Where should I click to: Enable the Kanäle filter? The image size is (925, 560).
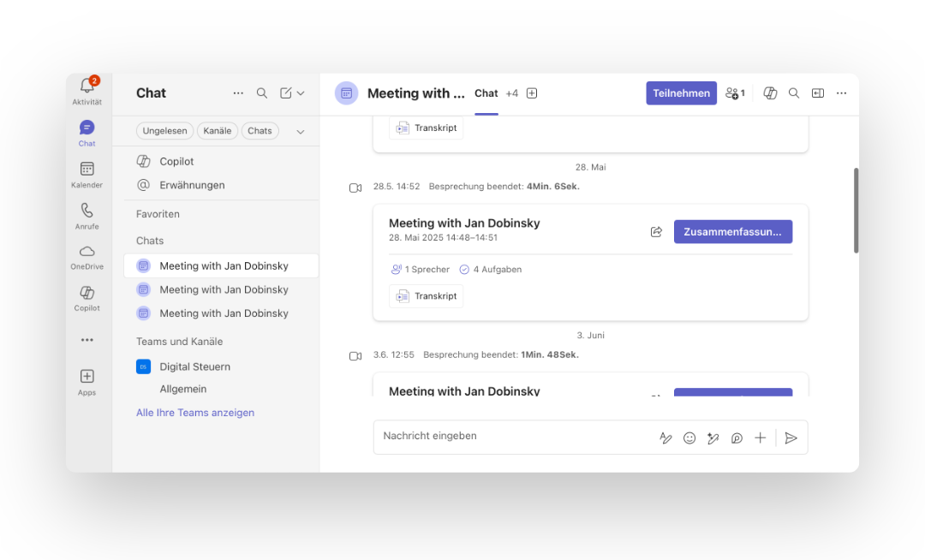coord(217,130)
